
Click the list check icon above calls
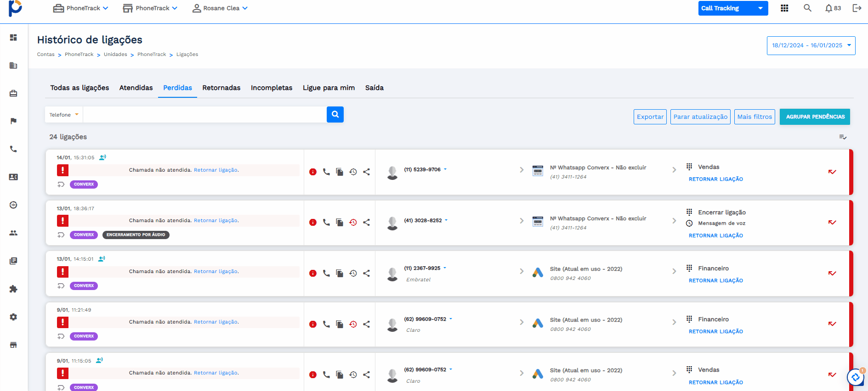(x=843, y=137)
